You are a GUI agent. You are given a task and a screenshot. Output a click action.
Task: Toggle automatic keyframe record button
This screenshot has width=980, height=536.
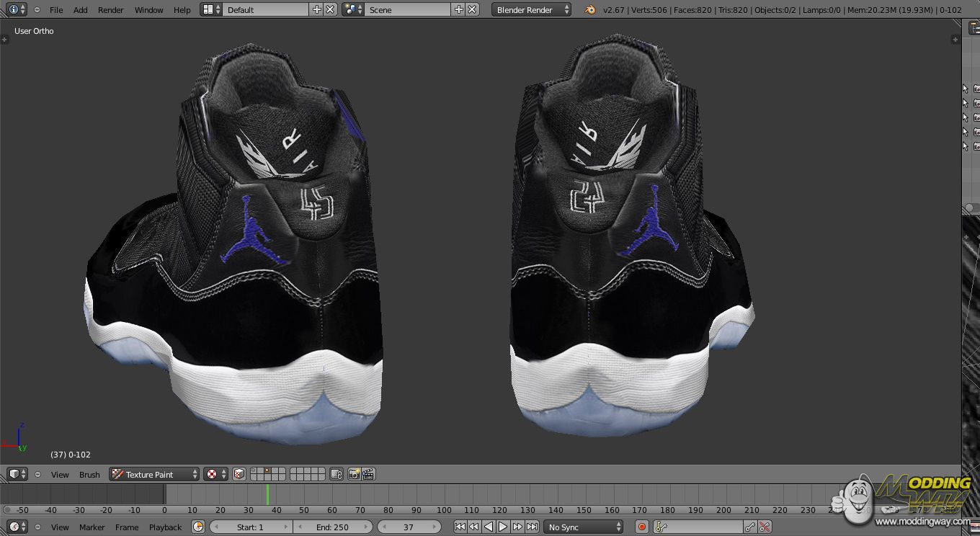[641, 527]
